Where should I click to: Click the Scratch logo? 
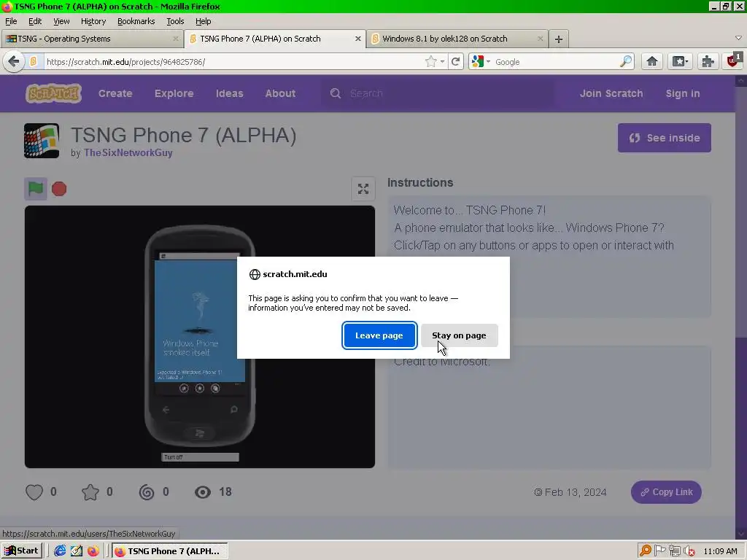tap(53, 93)
